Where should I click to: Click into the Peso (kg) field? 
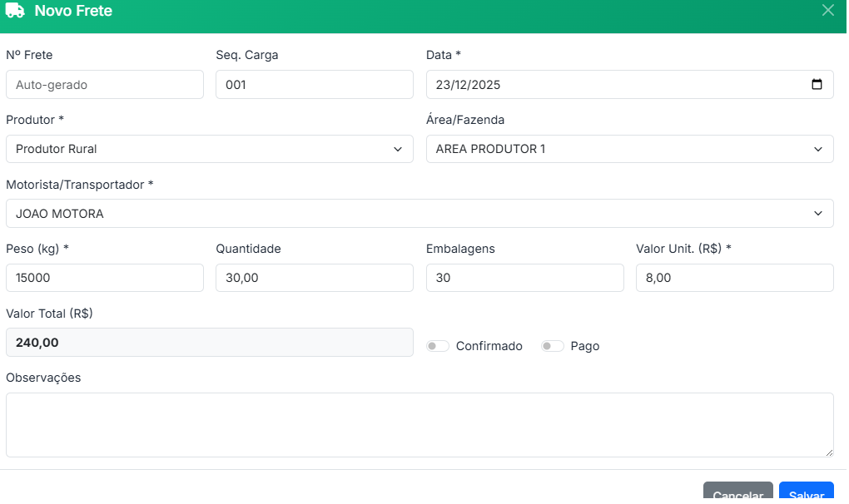click(x=105, y=278)
